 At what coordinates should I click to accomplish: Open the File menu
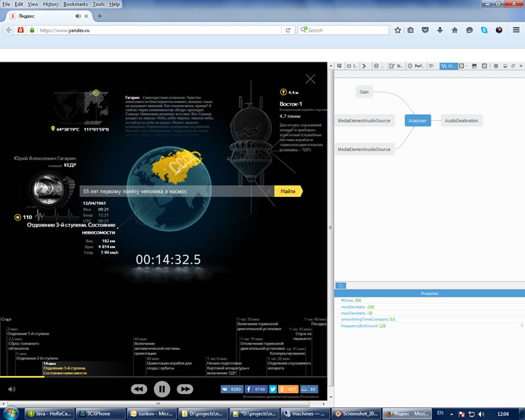(6, 4)
